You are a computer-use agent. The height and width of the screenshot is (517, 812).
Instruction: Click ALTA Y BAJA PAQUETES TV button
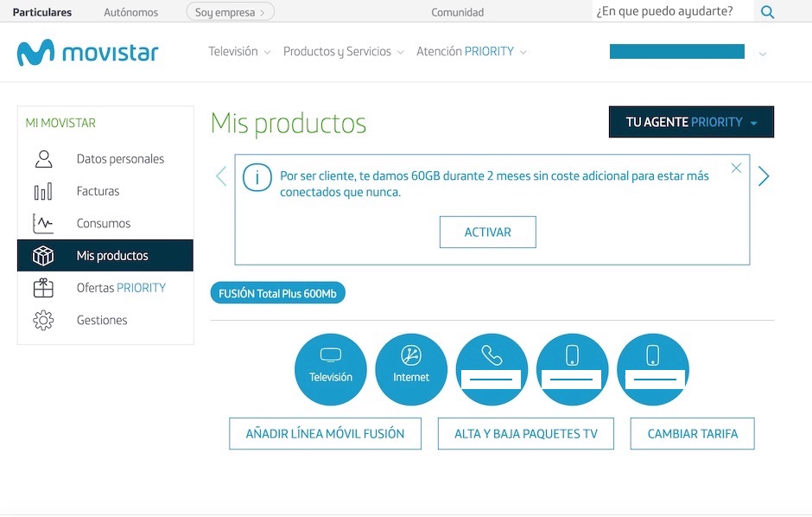point(525,434)
